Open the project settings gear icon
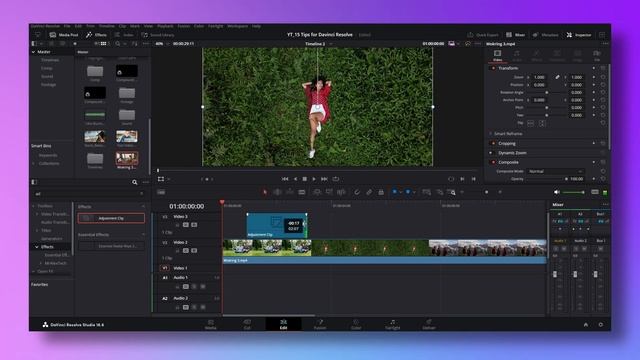 (600, 325)
